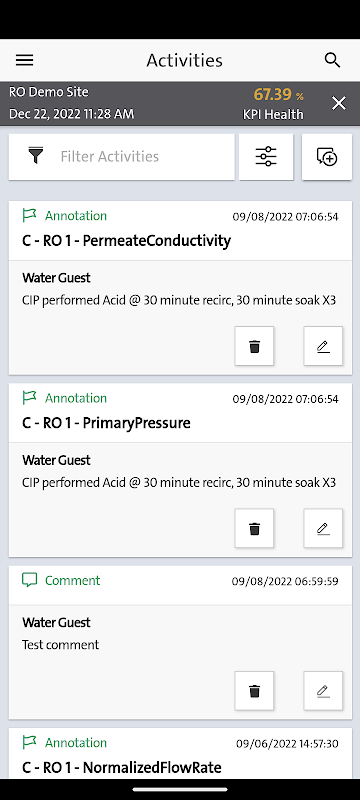This screenshot has width=360, height=800.
Task: Select the Comment label with speech bubble
Action: click(x=61, y=580)
